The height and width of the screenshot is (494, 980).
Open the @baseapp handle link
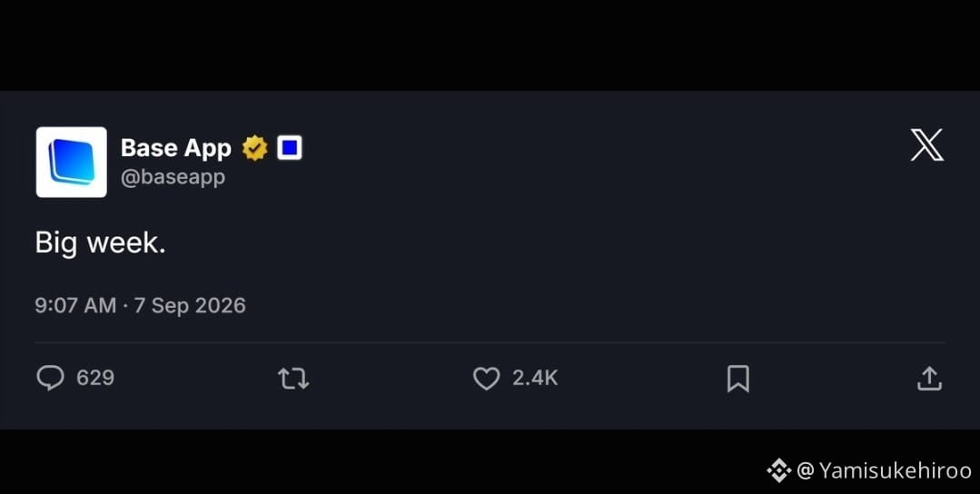(x=173, y=177)
